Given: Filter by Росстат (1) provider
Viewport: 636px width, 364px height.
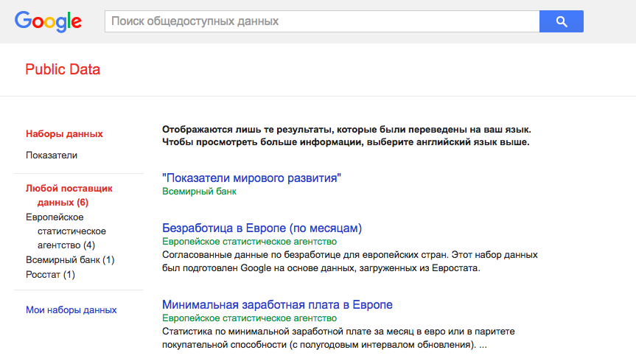Looking at the screenshot, I should (x=50, y=274).
